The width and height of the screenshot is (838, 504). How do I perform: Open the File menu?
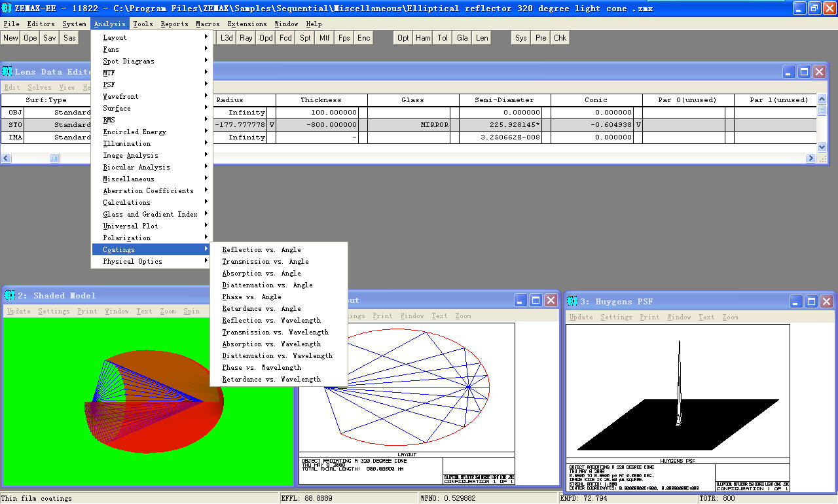[11, 24]
